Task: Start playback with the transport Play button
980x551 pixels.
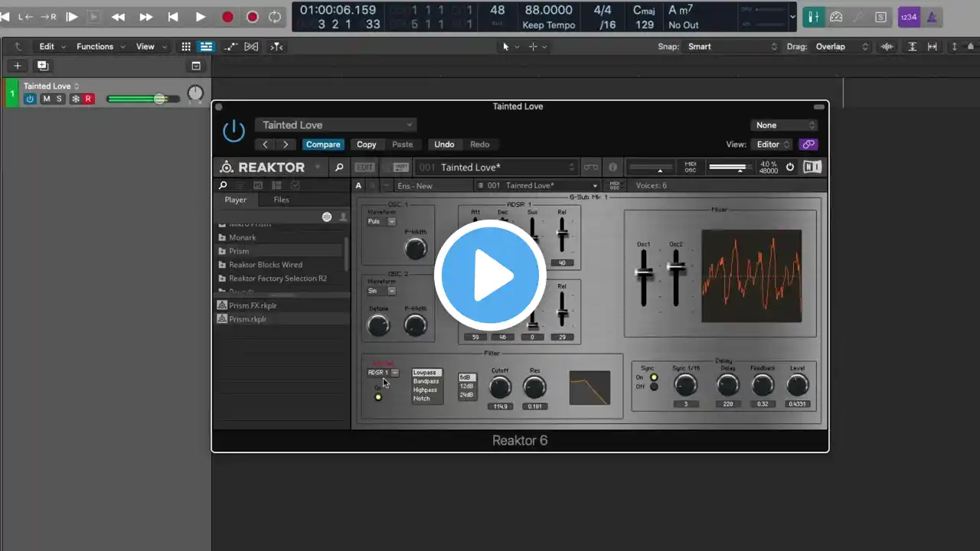Action: tap(200, 17)
